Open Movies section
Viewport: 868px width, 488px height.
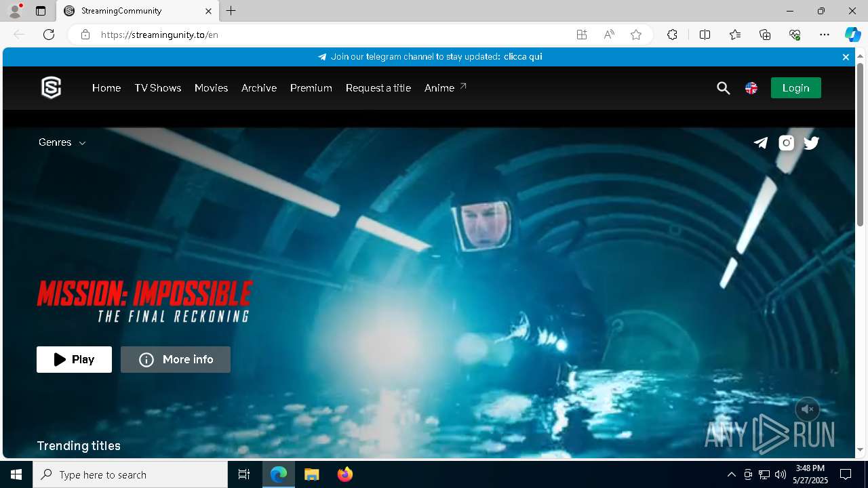click(x=211, y=88)
